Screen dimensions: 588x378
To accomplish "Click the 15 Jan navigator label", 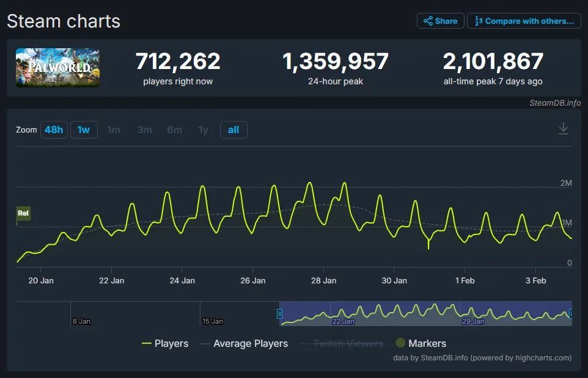I will (212, 321).
